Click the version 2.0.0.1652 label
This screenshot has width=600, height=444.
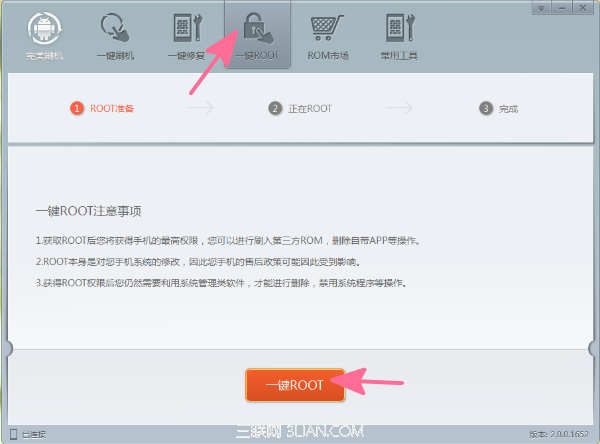559,434
